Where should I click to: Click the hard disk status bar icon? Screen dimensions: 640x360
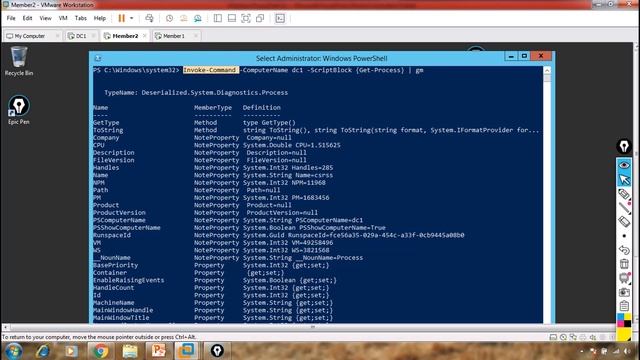coord(553,337)
